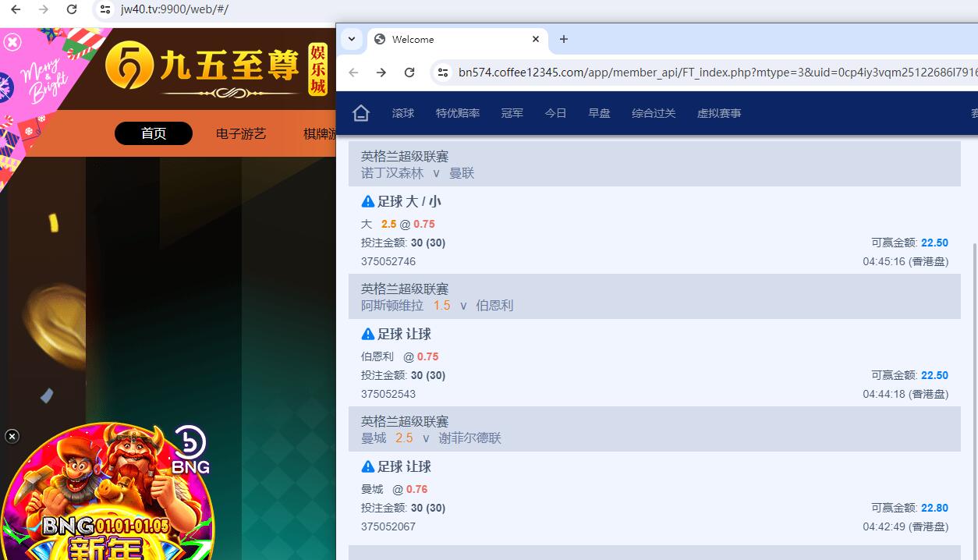Go back in the coffee12345 window
Image resolution: width=978 pixels, height=560 pixels.
tap(353, 73)
